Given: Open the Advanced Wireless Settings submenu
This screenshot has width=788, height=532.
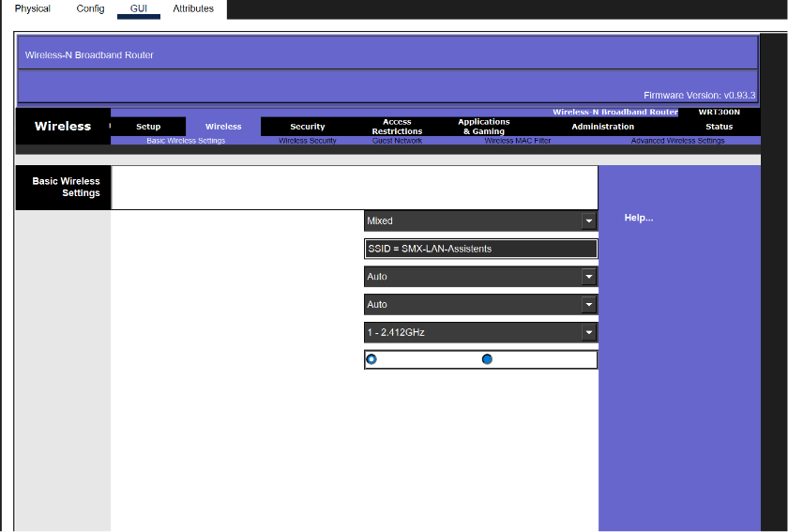Looking at the screenshot, I should click(x=677, y=141).
